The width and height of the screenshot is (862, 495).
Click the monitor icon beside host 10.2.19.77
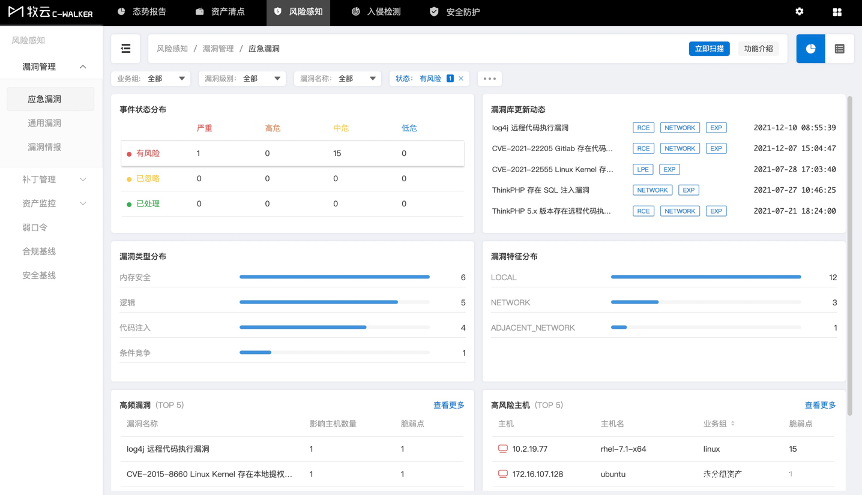pos(502,449)
